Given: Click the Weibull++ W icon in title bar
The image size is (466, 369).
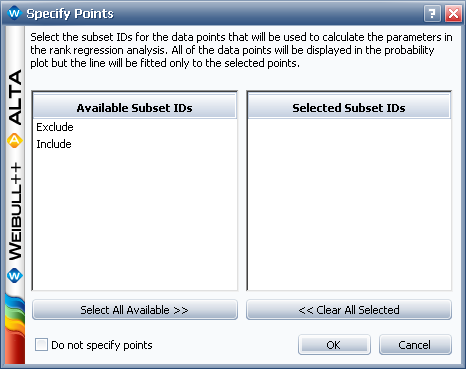Looking at the screenshot, I should pyautogui.click(x=14, y=13).
